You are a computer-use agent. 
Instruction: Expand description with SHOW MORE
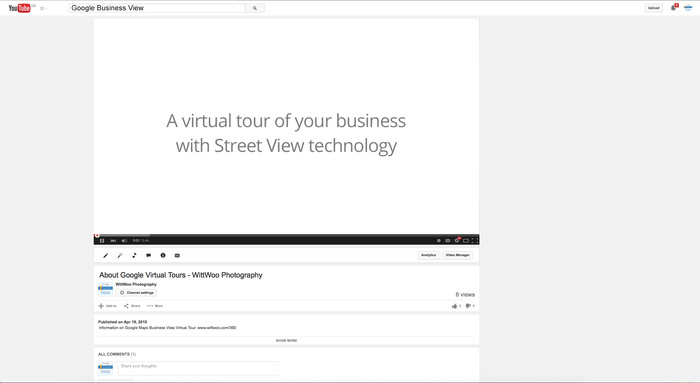pos(286,341)
